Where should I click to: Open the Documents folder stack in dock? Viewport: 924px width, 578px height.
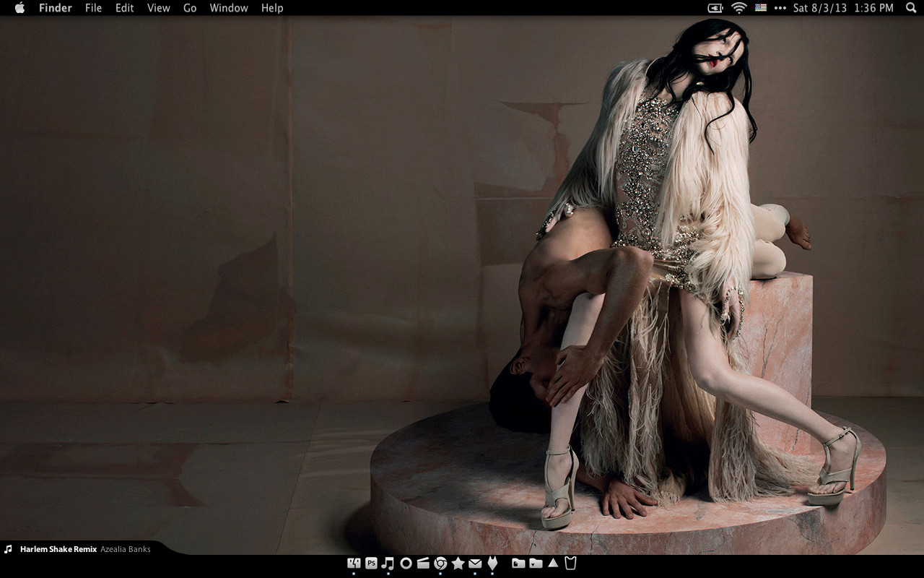pyautogui.click(x=518, y=564)
